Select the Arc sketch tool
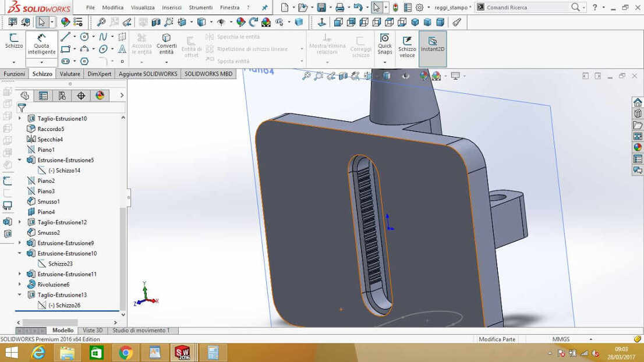This screenshot has width=644, height=362. tap(84, 49)
